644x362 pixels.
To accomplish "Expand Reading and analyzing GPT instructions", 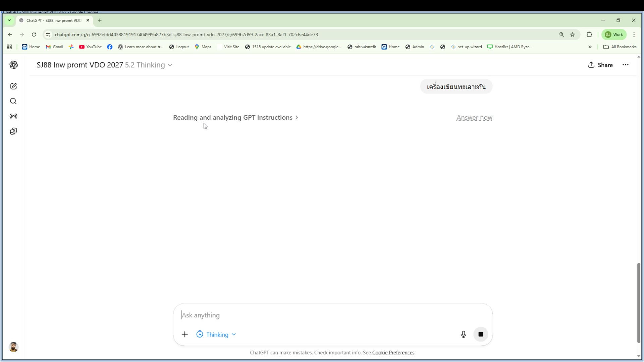I will click(x=235, y=118).
